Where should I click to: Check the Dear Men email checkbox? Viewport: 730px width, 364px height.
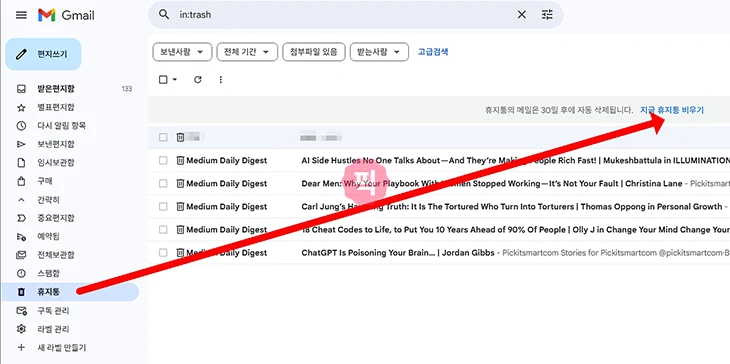[163, 183]
